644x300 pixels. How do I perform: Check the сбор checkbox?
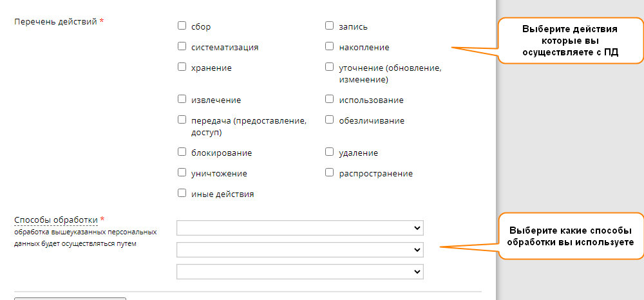pyautogui.click(x=182, y=26)
